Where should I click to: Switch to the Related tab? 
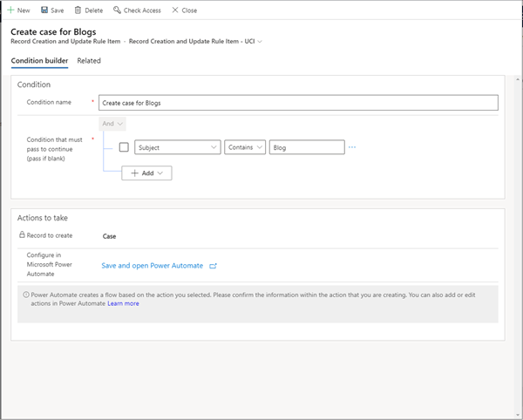click(89, 61)
